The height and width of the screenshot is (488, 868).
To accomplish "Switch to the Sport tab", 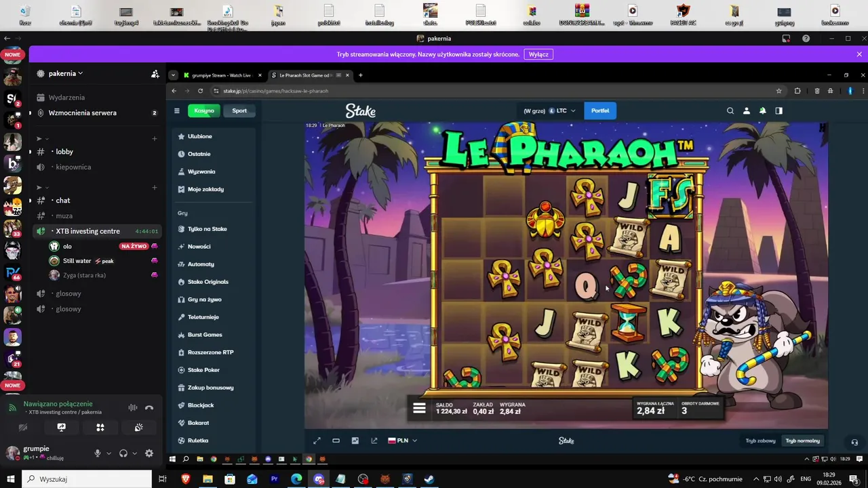I will pyautogui.click(x=239, y=110).
